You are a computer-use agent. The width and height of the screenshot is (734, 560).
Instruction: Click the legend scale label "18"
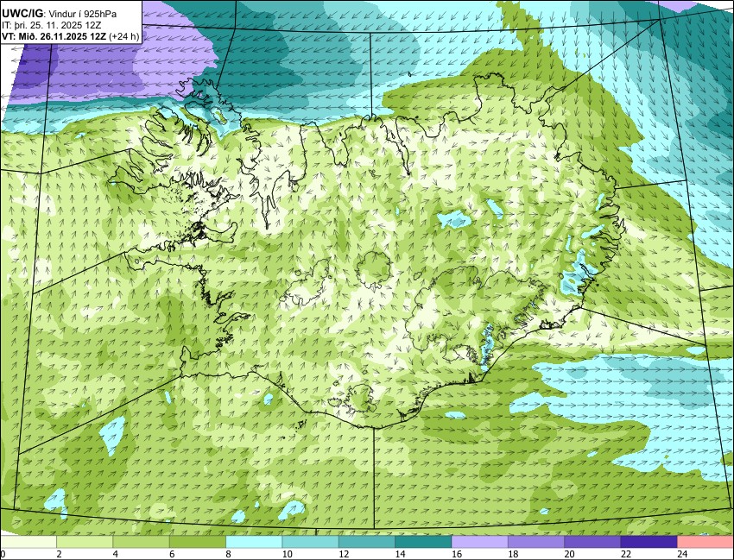click(x=513, y=554)
